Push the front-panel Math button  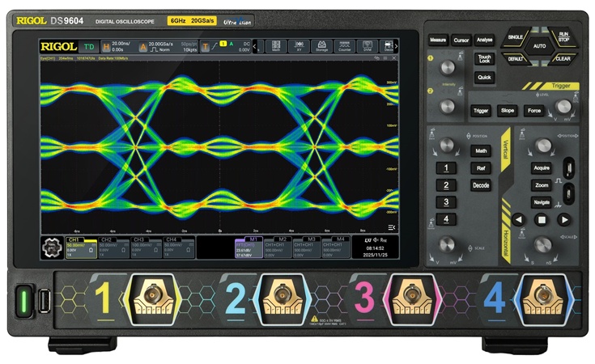[481, 151]
